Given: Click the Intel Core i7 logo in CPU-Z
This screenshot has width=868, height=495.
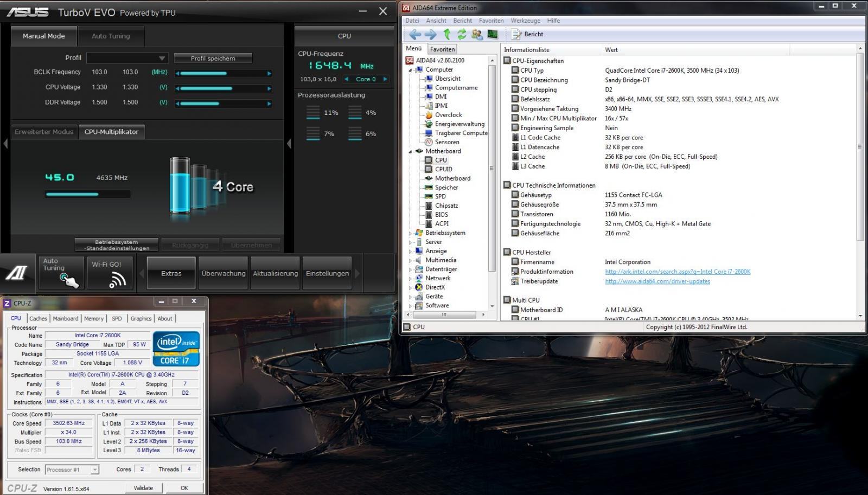Looking at the screenshot, I should coord(176,349).
